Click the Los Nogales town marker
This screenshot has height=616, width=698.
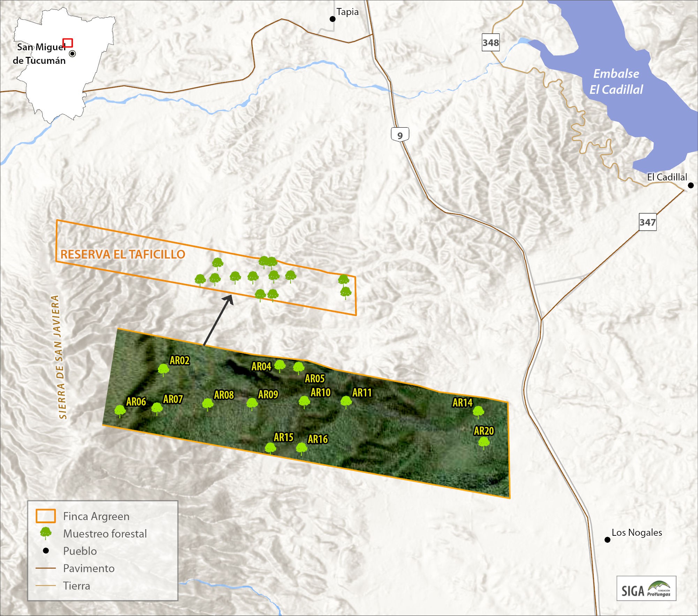pyautogui.click(x=607, y=540)
